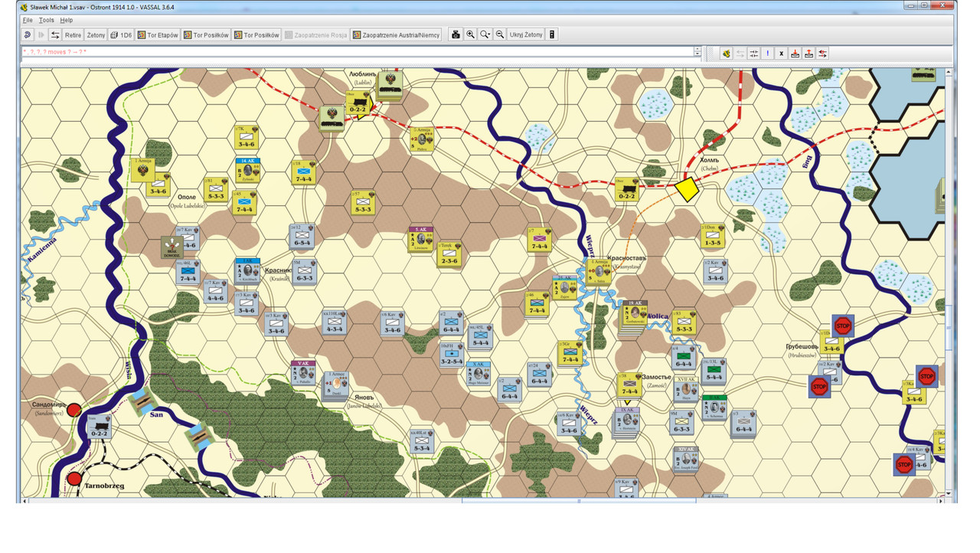Click the blue exclamation mark icon
980x553 pixels.
coord(768,54)
